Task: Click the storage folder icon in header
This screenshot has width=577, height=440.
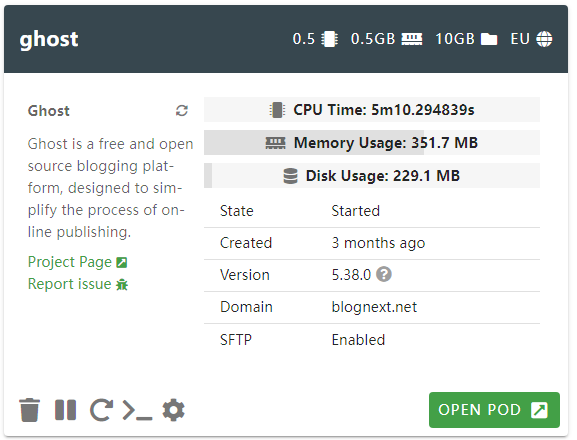Action: (489, 39)
